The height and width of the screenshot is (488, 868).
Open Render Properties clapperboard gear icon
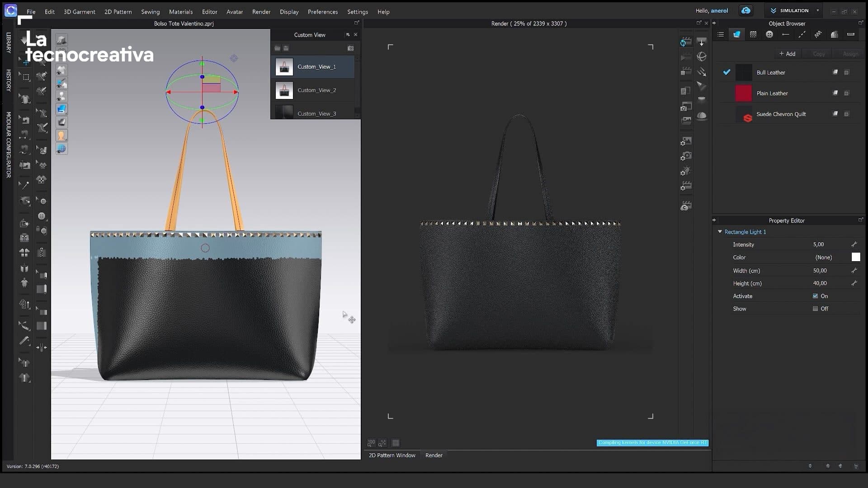point(686,186)
